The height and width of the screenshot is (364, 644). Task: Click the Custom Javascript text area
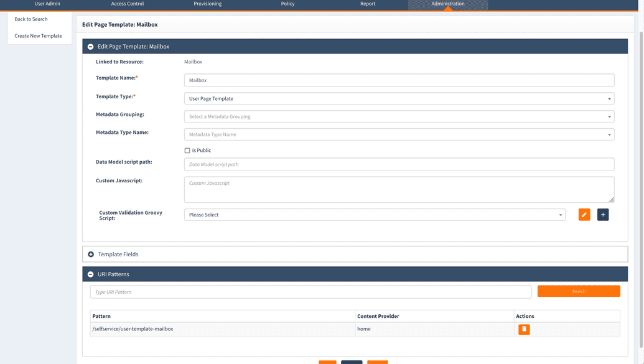[x=399, y=189]
